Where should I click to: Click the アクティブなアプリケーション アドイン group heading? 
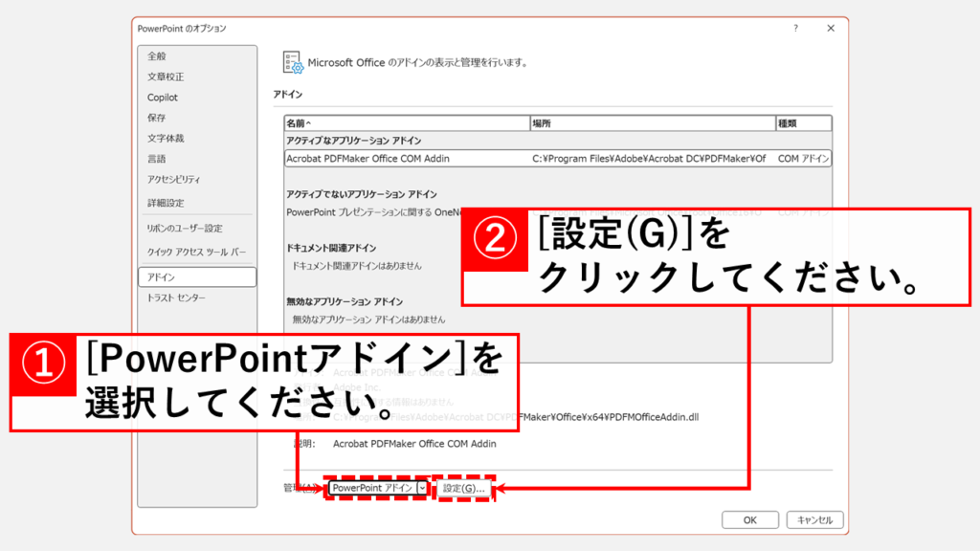[354, 141]
